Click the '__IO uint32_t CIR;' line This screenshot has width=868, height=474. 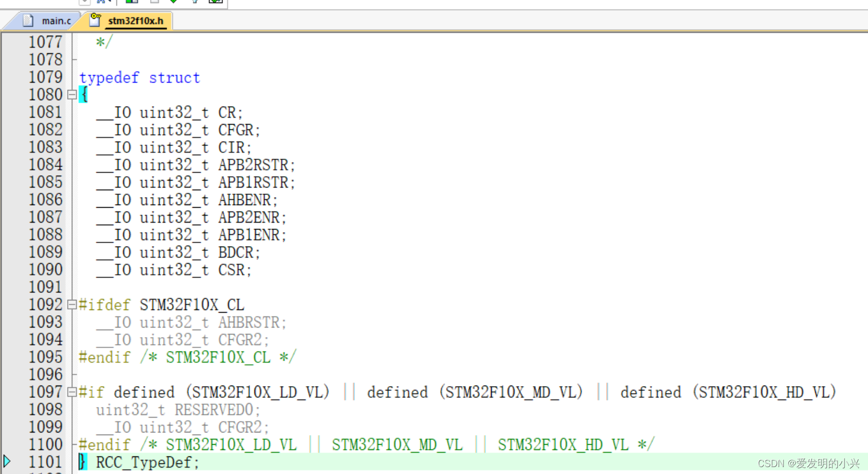click(x=173, y=148)
